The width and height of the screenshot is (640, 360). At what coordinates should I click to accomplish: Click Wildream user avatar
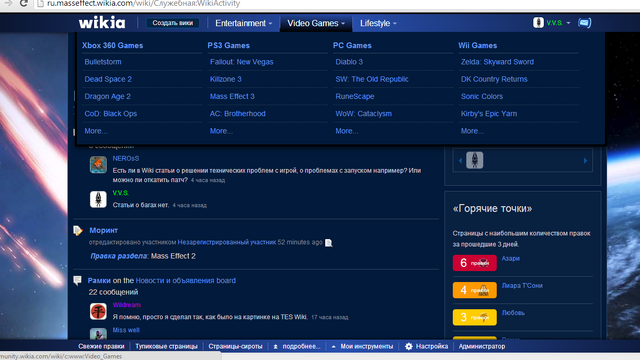[x=98, y=311]
